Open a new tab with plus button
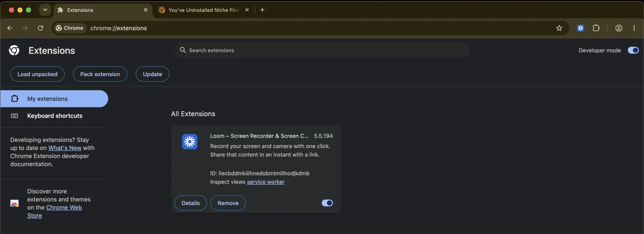Viewport: 644px width, 234px height. point(262,10)
